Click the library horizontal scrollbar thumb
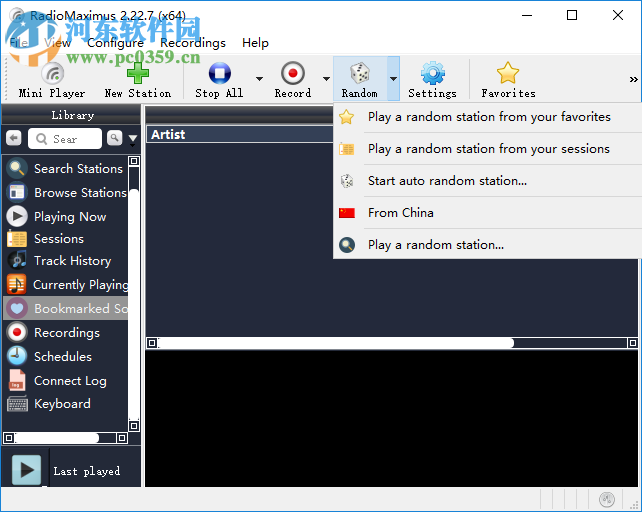 click(57, 438)
